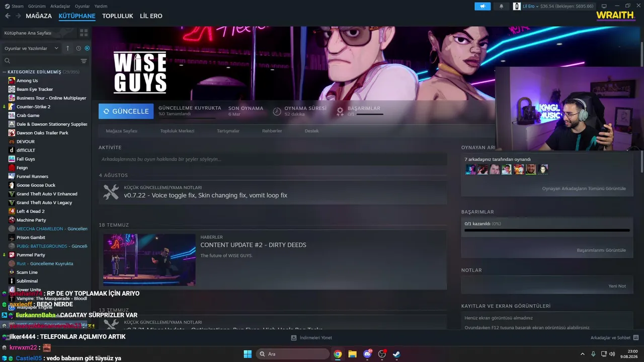Go to the TOPLULUK tab
Screen dimensions: 644x362
click(x=118, y=16)
